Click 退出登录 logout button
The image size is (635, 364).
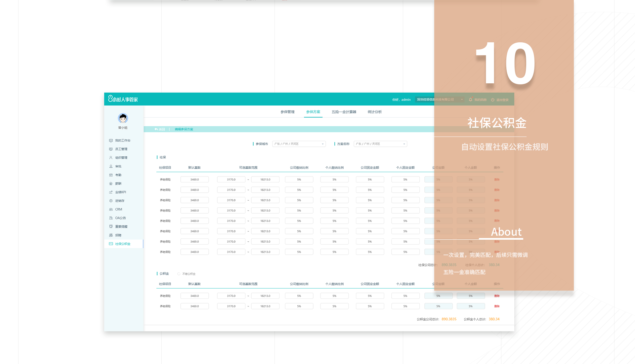pos(500,100)
